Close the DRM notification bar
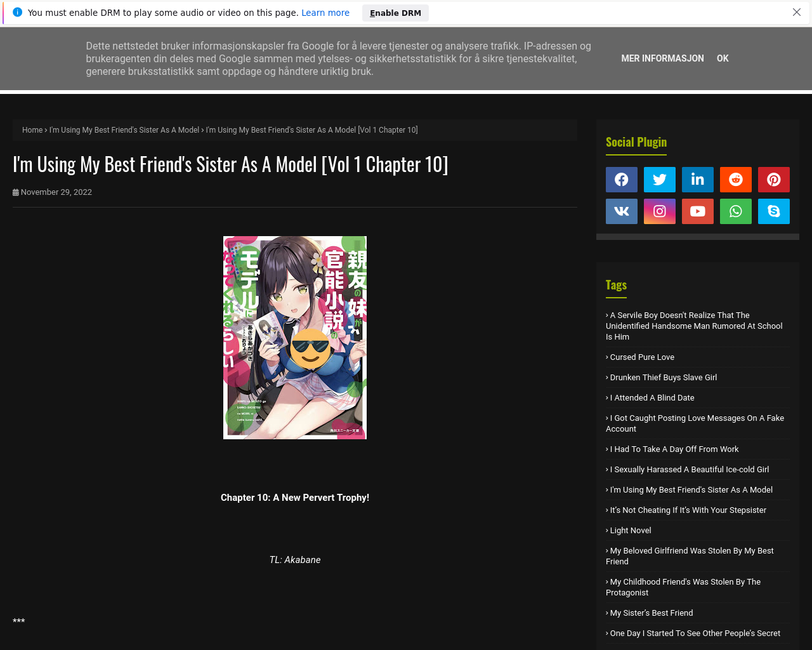This screenshot has height=650, width=812. (x=797, y=12)
